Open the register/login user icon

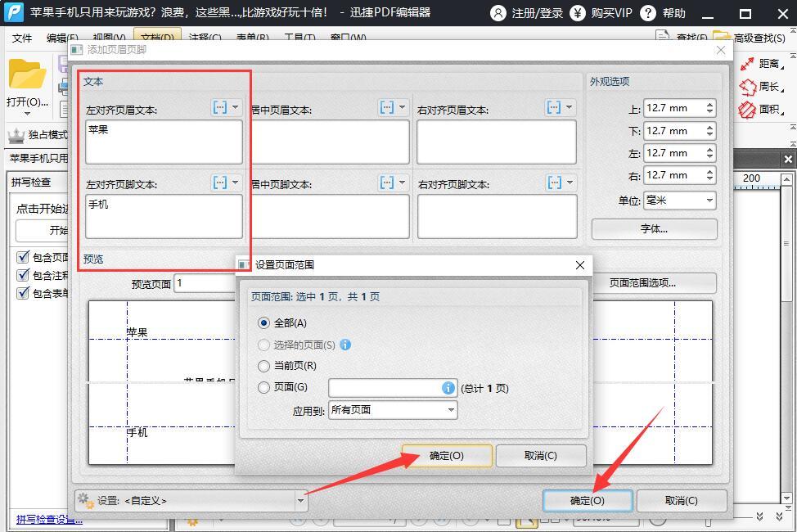(x=498, y=13)
